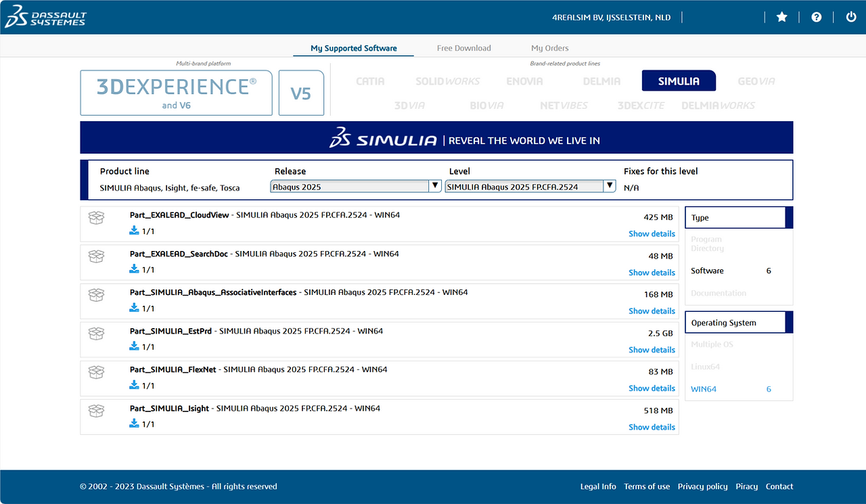
Task: Show details for Part_SIMULIA_Abaqus_AssociativeInterfaces
Action: coord(652,311)
